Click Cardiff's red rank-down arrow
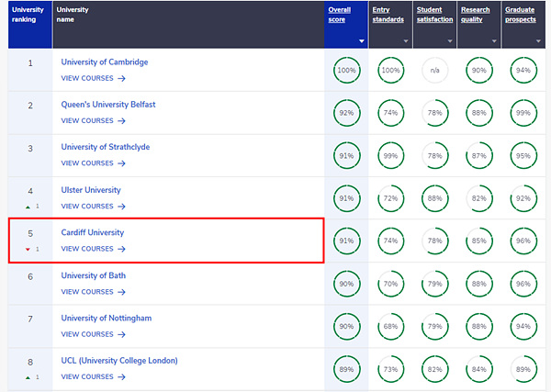This screenshot has height=392, width=551. [x=28, y=250]
